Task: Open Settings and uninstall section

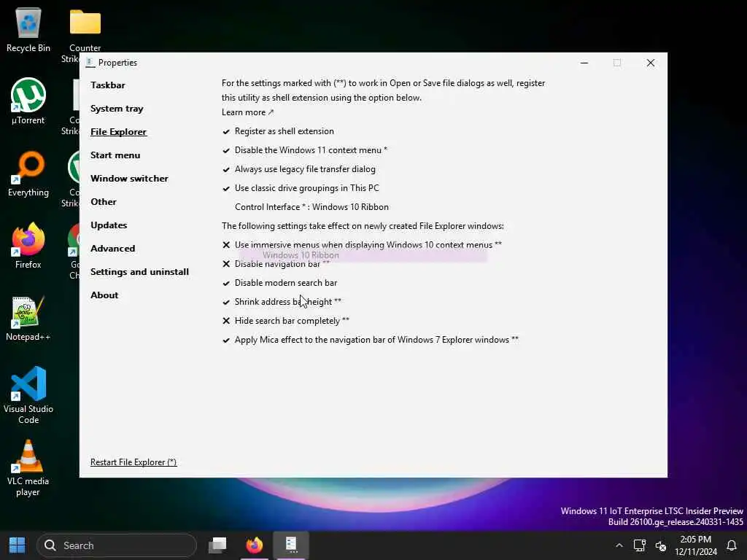Action: coord(139,272)
